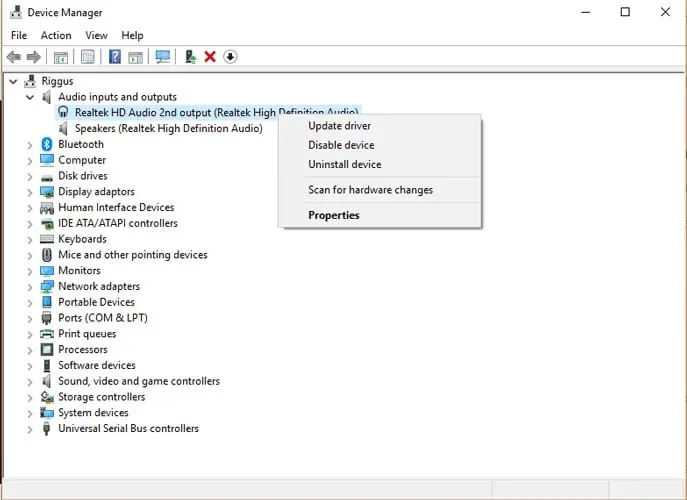This screenshot has height=500, width=687.
Task: Click the Scan for hardware changes monitor icon
Action: coord(163,57)
